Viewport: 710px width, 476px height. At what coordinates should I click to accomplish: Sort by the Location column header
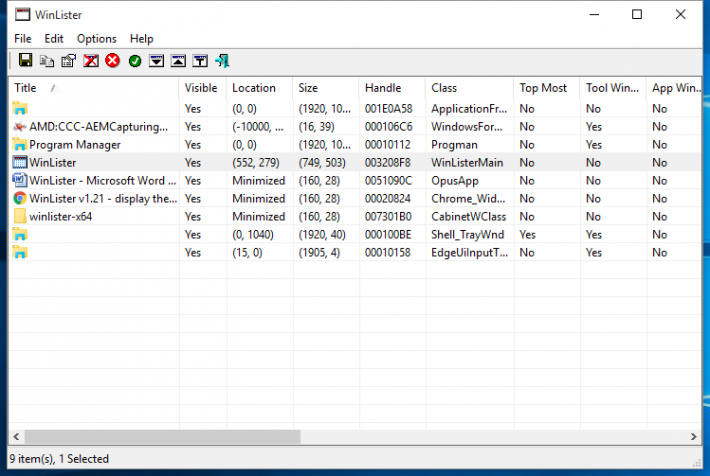click(259, 88)
